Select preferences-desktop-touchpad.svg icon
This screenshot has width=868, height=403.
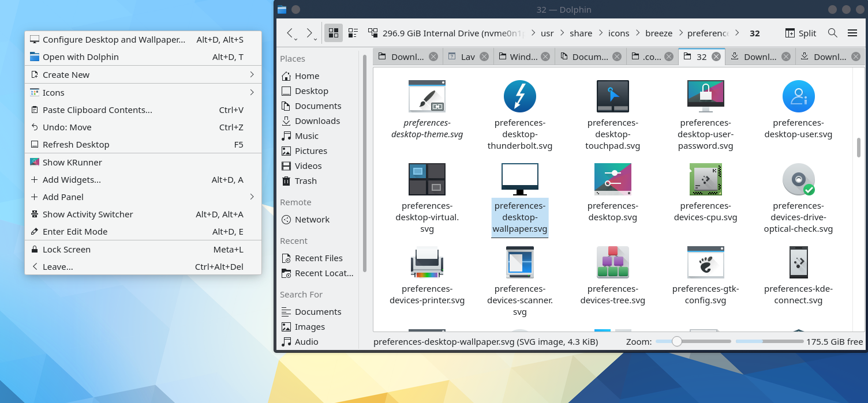pyautogui.click(x=613, y=96)
